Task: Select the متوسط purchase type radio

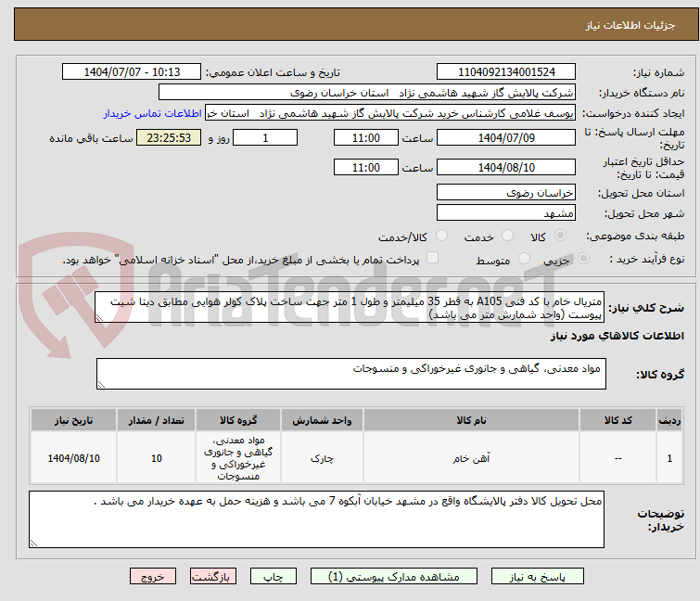Action: tap(524, 259)
